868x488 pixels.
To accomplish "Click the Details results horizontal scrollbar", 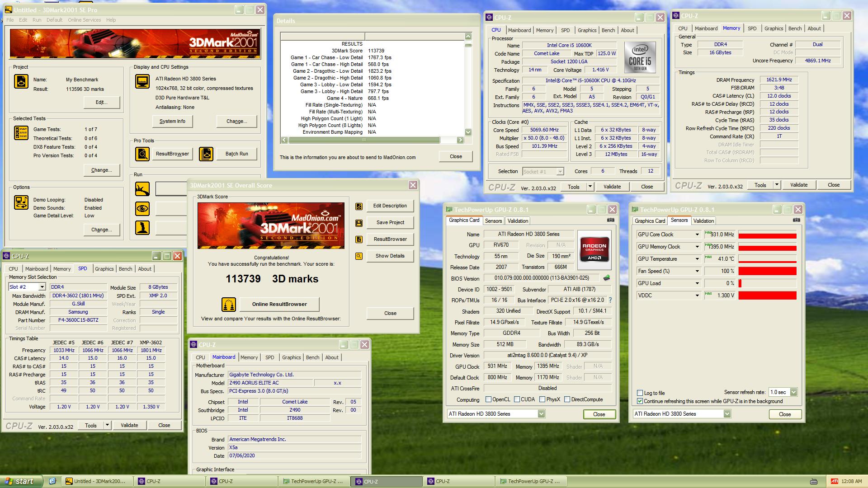I will pyautogui.click(x=364, y=140).
